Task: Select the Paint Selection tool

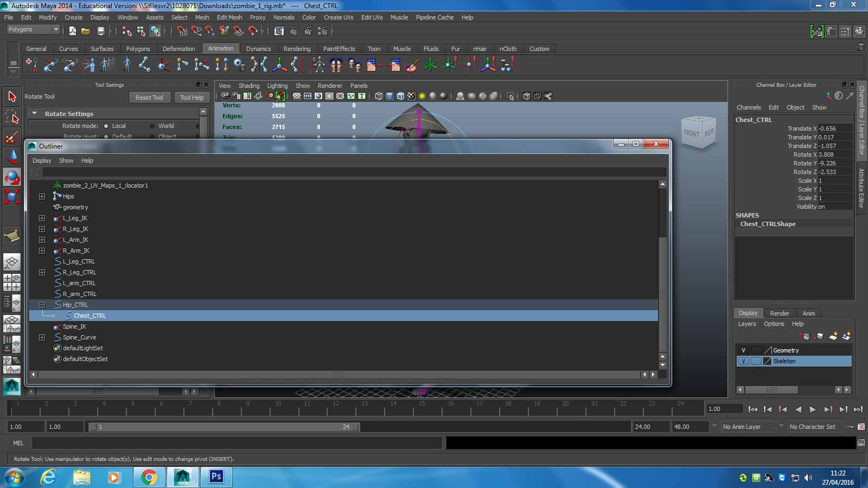Action: pos(12,137)
